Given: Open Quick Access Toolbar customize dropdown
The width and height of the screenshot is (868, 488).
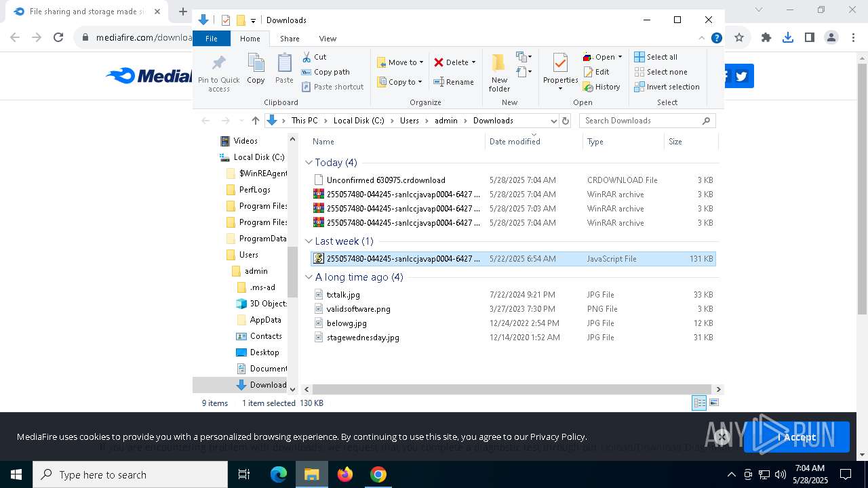Looking at the screenshot, I should pyautogui.click(x=253, y=20).
